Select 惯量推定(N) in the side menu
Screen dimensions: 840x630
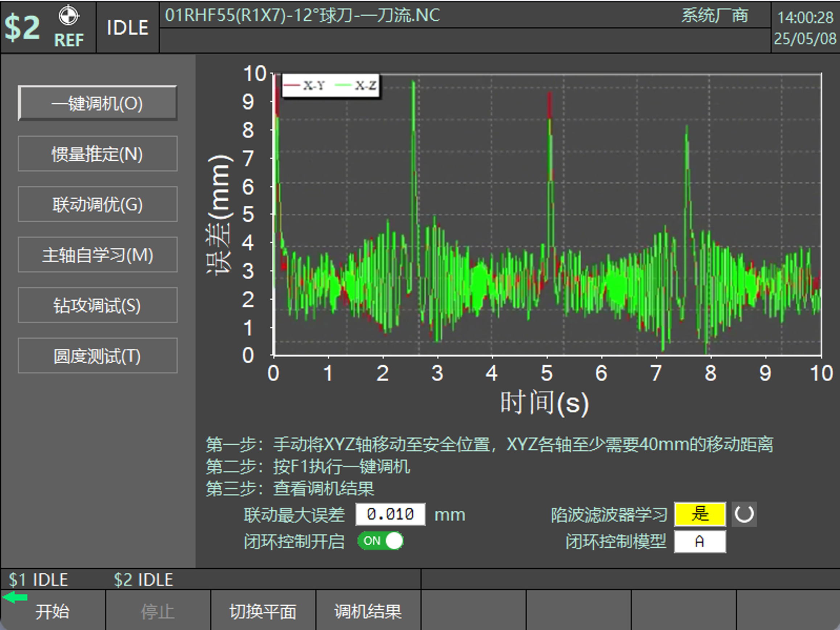pyautogui.click(x=97, y=154)
